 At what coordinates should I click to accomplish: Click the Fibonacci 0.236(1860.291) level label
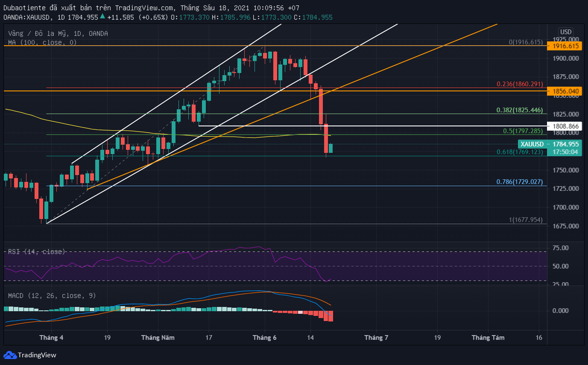click(520, 85)
